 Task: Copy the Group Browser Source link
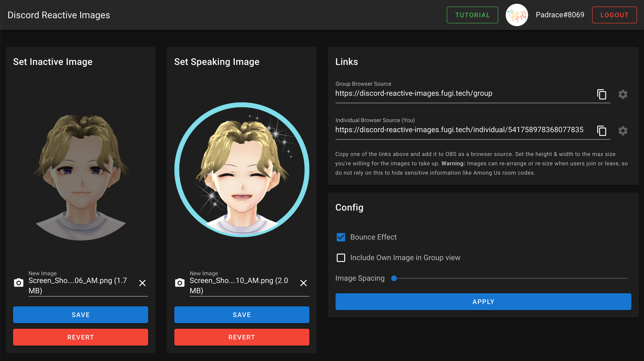601,95
